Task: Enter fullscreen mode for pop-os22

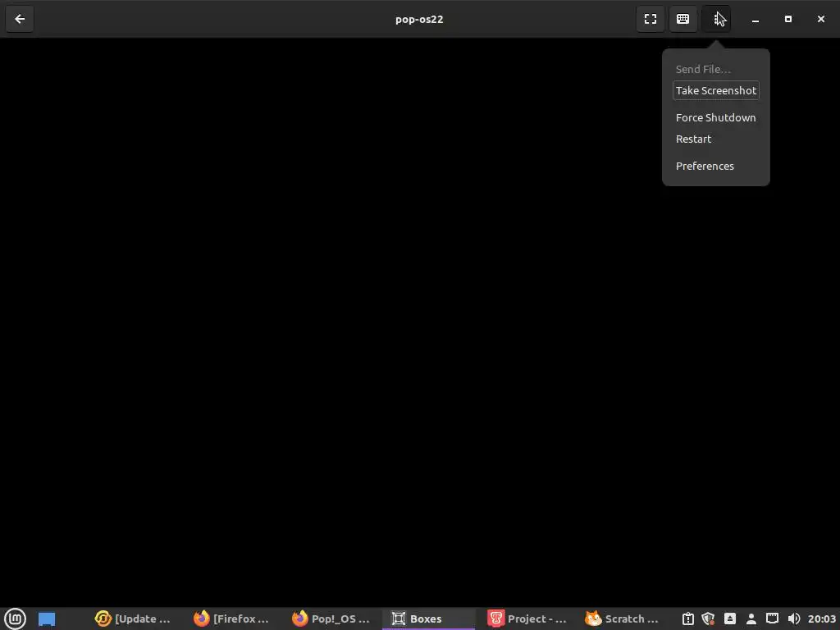Action: pyautogui.click(x=651, y=20)
